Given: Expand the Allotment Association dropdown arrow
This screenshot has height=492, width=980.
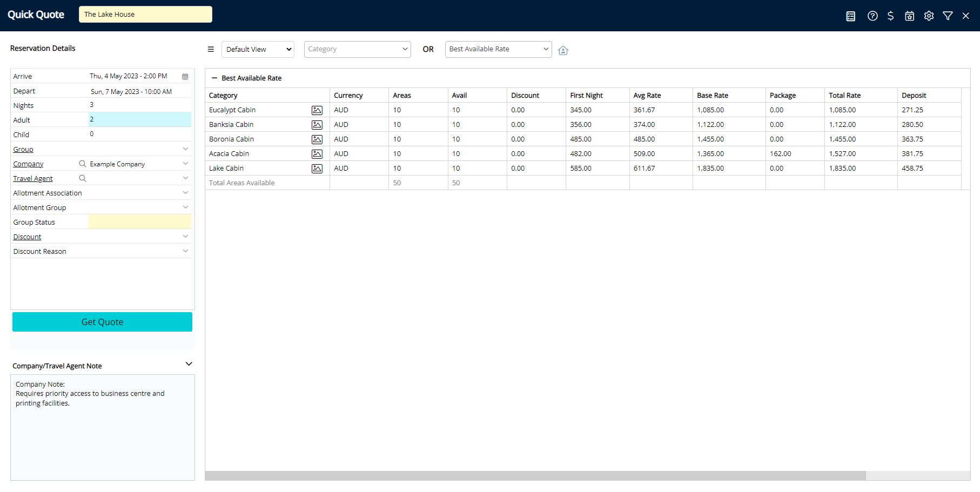Looking at the screenshot, I should pos(185,193).
